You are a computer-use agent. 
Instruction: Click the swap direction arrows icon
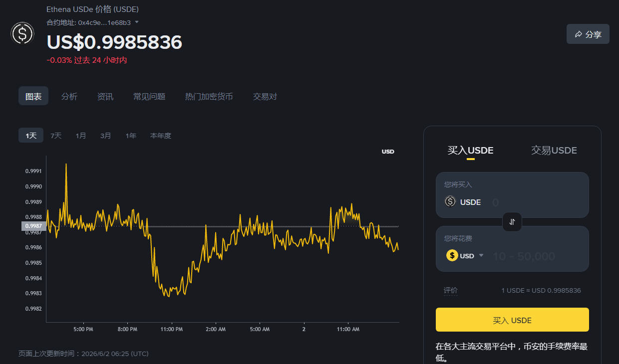tap(512, 222)
